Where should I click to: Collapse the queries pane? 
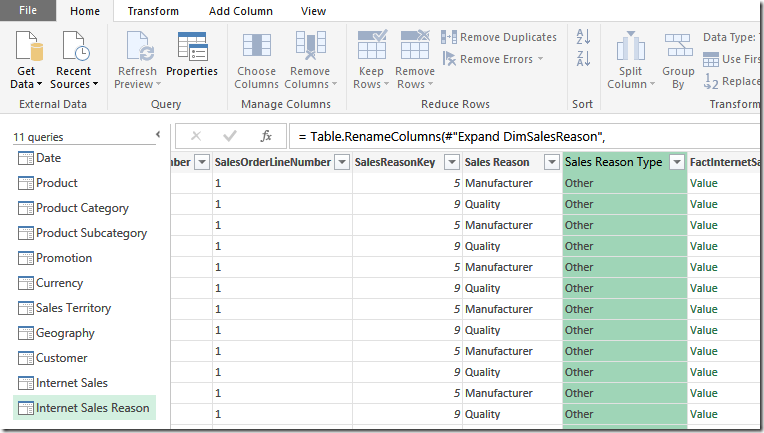158,134
